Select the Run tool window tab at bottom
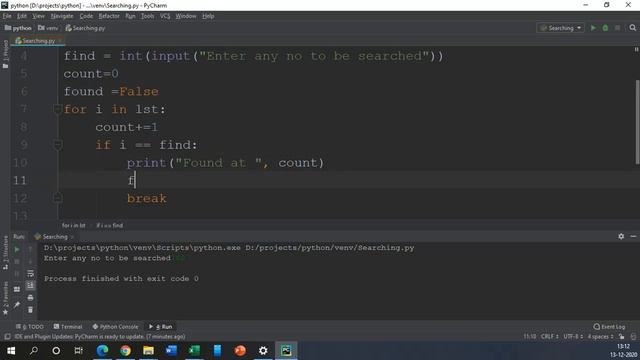The width and height of the screenshot is (640, 360). [x=161, y=327]
